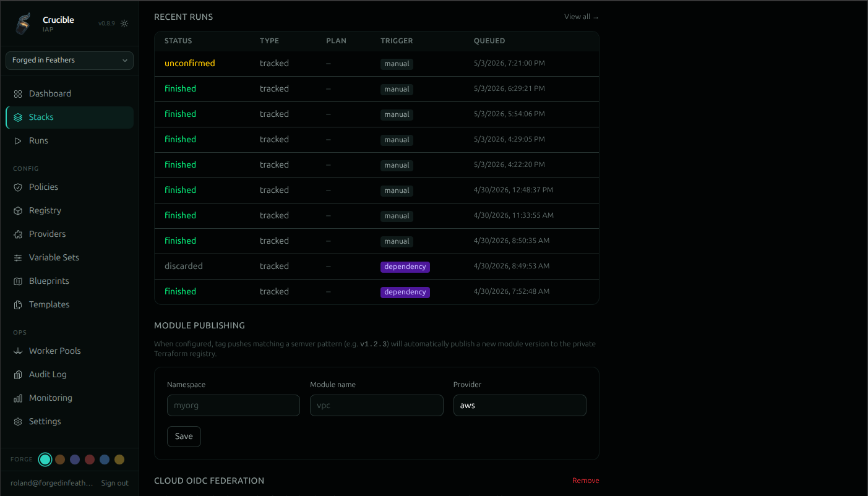The width and height of the screenshot is (868, 496).
Task: Open the finished run queued 8:50:35 AM
Action: [x=377, y=241]
